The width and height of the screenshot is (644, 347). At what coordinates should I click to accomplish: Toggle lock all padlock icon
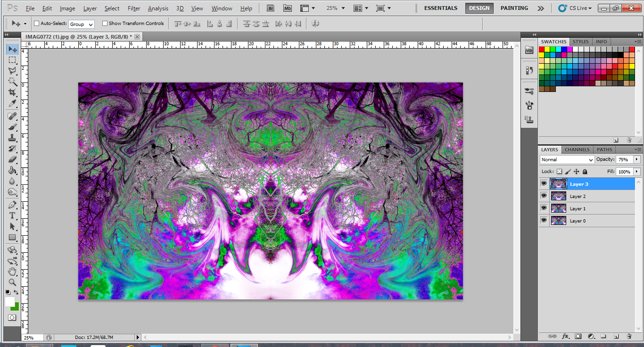pyautogui.click(x=585, y=172)
